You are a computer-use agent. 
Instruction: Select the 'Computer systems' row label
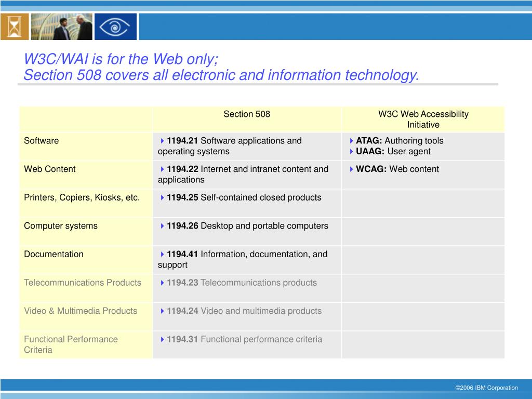(x=61, y=226)
